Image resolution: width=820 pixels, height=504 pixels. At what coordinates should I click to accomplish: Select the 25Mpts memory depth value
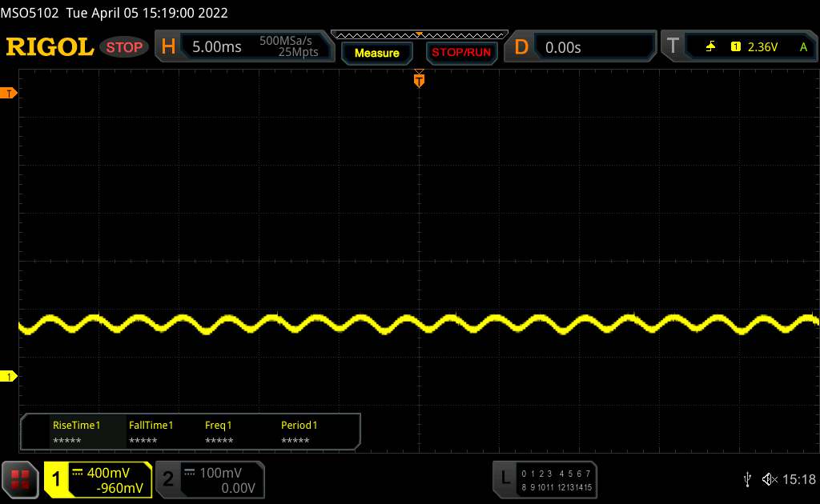298,52
